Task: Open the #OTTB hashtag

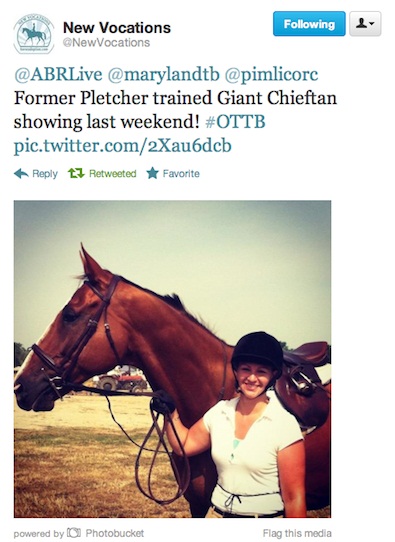Action: [x=235, y=122]
